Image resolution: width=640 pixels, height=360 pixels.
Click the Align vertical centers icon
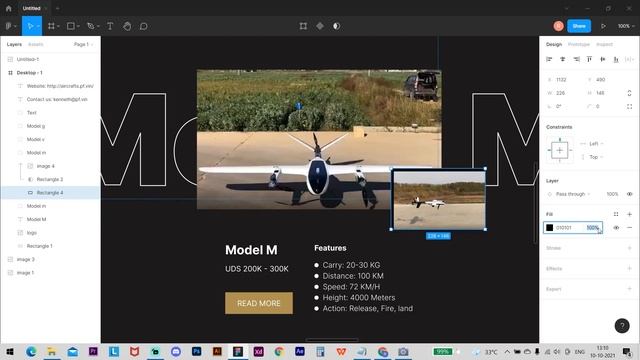(x=603, y=59)
